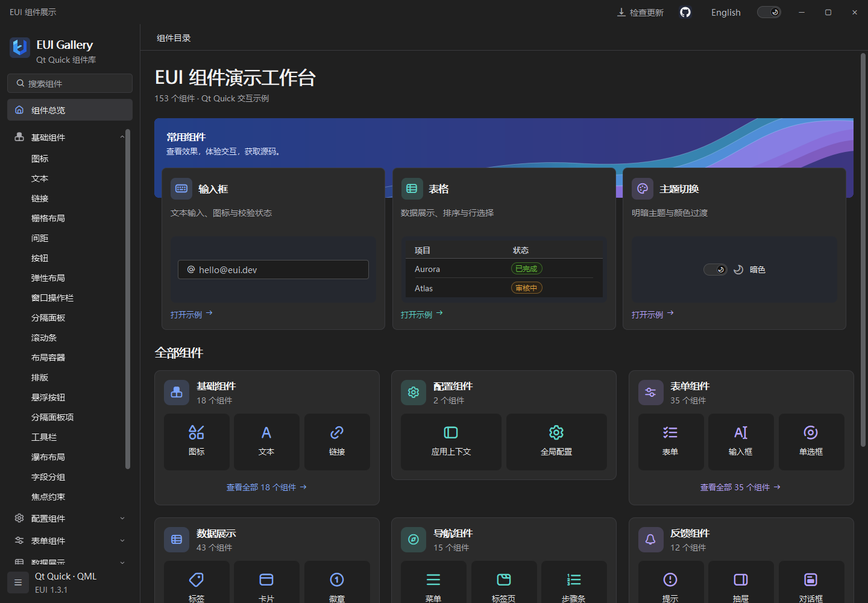Click the main content vertical scrollbar
The height and width of the screenshot is (603, 868).
click(863, 250)
